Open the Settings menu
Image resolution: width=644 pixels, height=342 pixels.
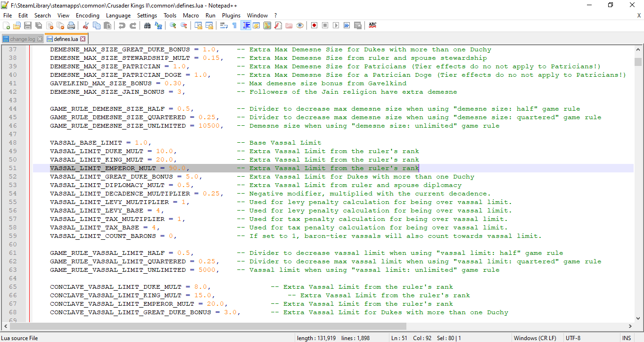coord(147,15)
